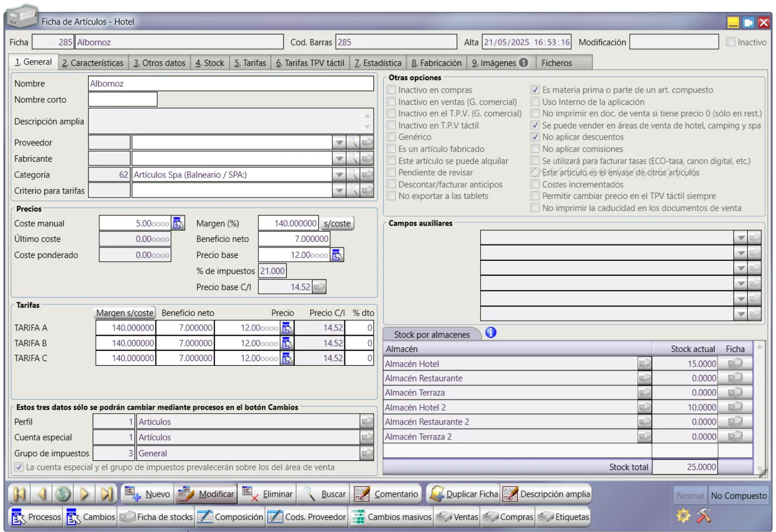This screenshot has height=532, width=776.
Task: Expand the Categoría dropdown list
Action: click(x=339, y=175)
